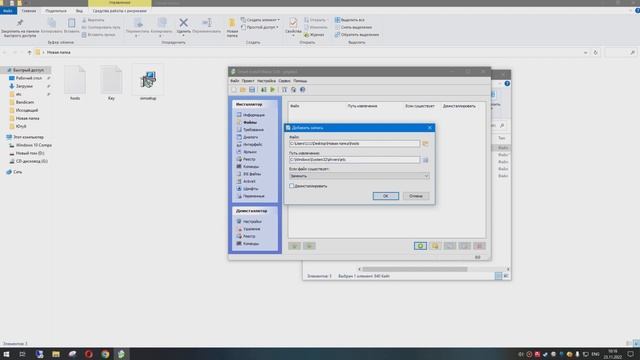Click the Explorer Up one level arrow
640x360 pixels.
click(x=29, y=53)
